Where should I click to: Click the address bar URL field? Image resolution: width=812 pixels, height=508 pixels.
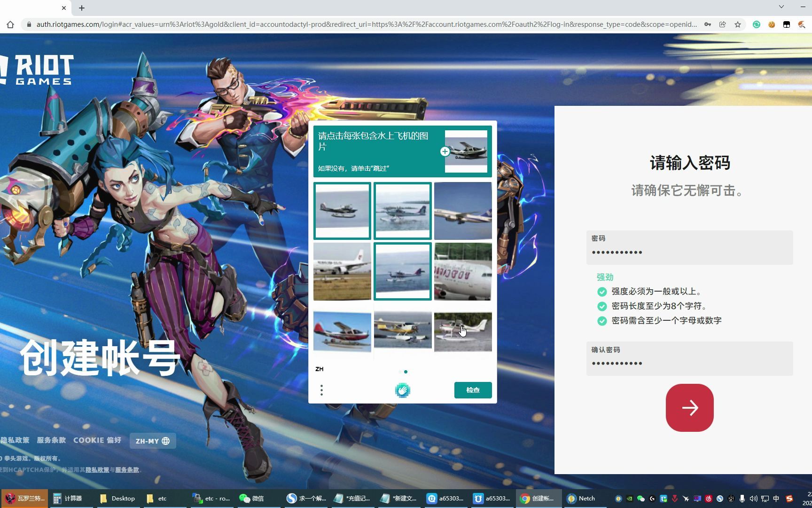367,24
